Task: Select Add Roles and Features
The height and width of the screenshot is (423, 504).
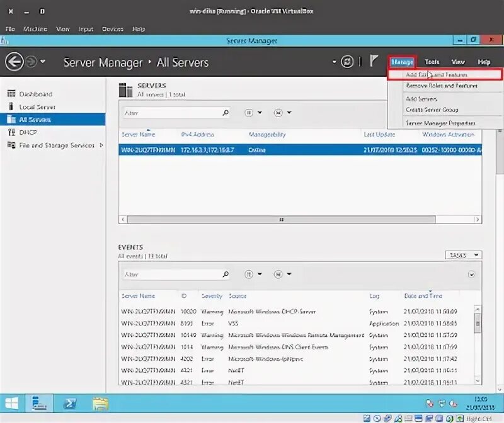Action: (445, 74)
